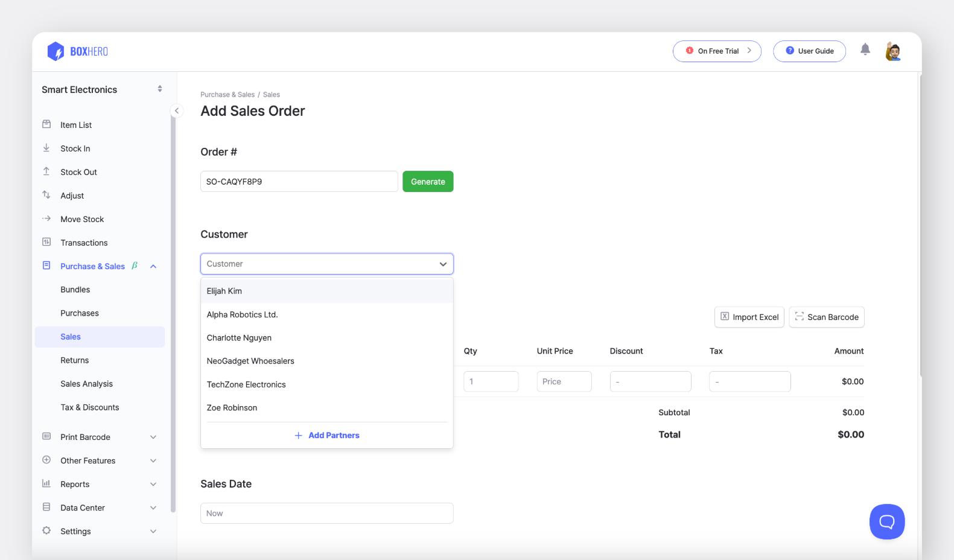The height and width of the screenshot is (560, 954).
Task: Click the Purchase & Sales document icon
Action: [46, 266]
